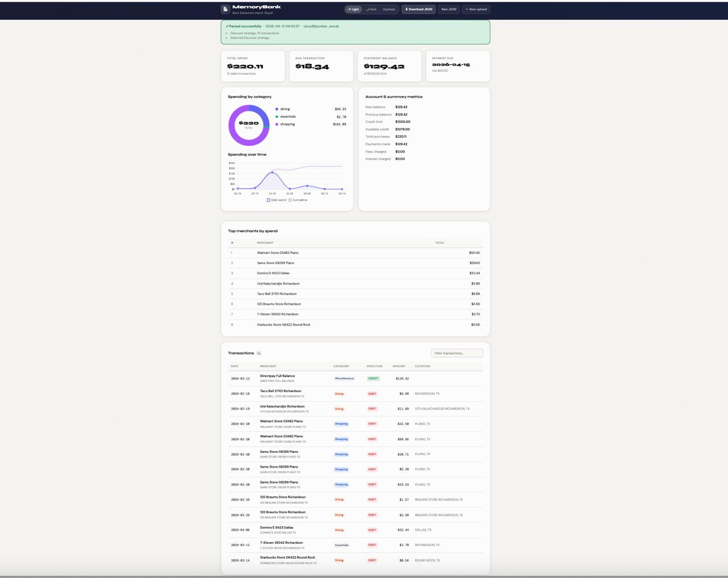Click the LOCATION column header in Transactions
This screenshot has height=578, width=728.
pyautogui.click(x=423, y=366)
